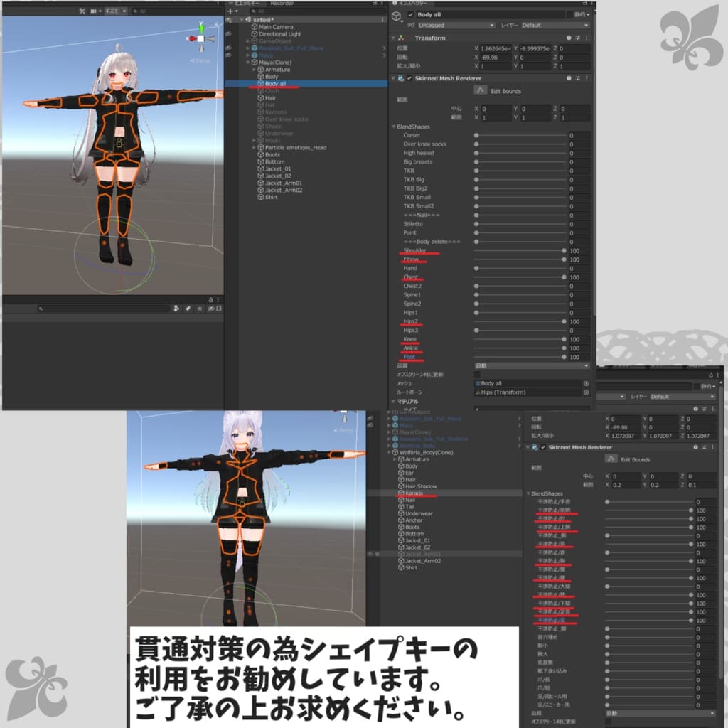Screen dimensions: 728x728
Task: Open the gizmos dropdown in scene toolbar
Action: (116, 11)
